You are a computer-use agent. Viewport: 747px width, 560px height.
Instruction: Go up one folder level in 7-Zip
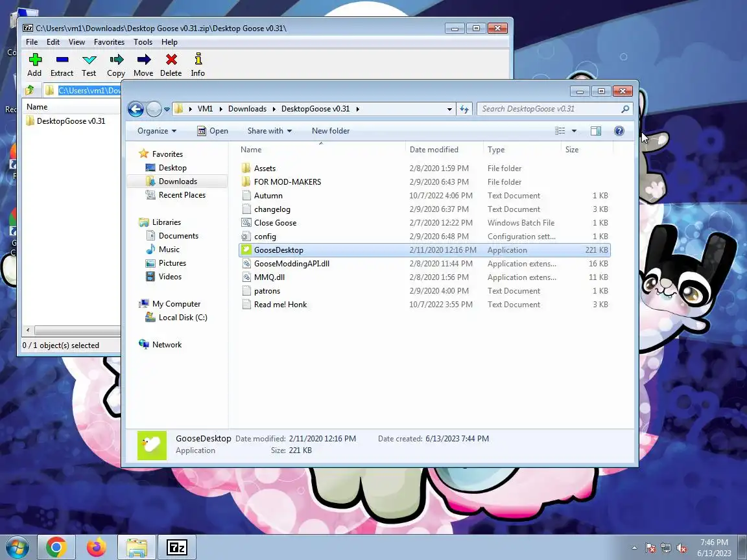point(30,90)
